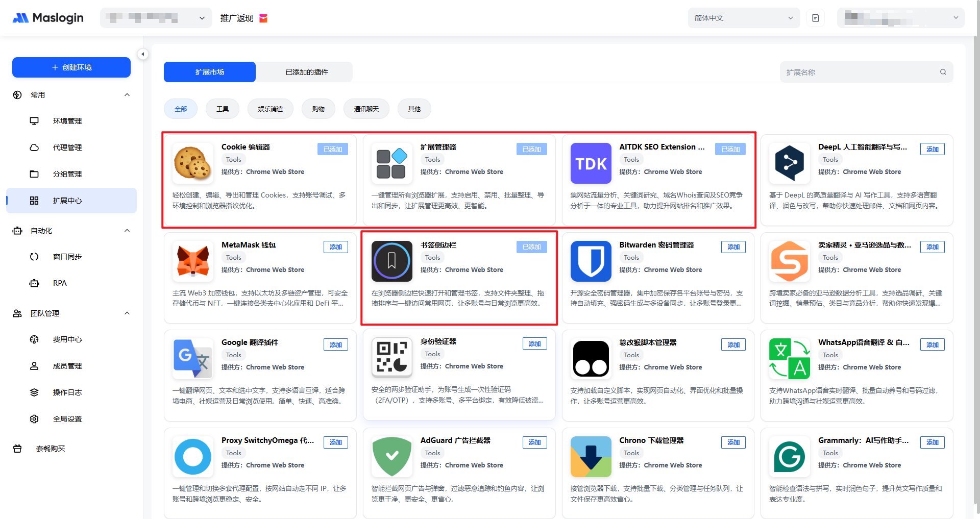Open the 简体中文 language dropdown
Screen dimensions: 980x519
coord(743,18)
